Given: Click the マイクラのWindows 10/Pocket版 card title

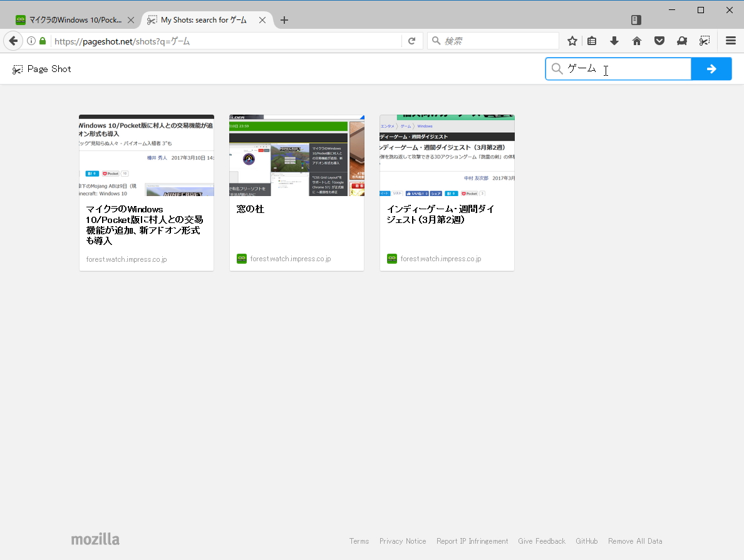Looking at the screenshot, I should tap(145, 225).
